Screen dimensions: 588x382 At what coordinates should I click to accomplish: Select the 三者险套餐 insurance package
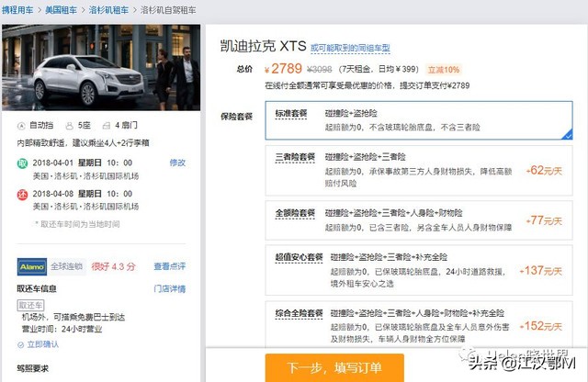point(419,171)
